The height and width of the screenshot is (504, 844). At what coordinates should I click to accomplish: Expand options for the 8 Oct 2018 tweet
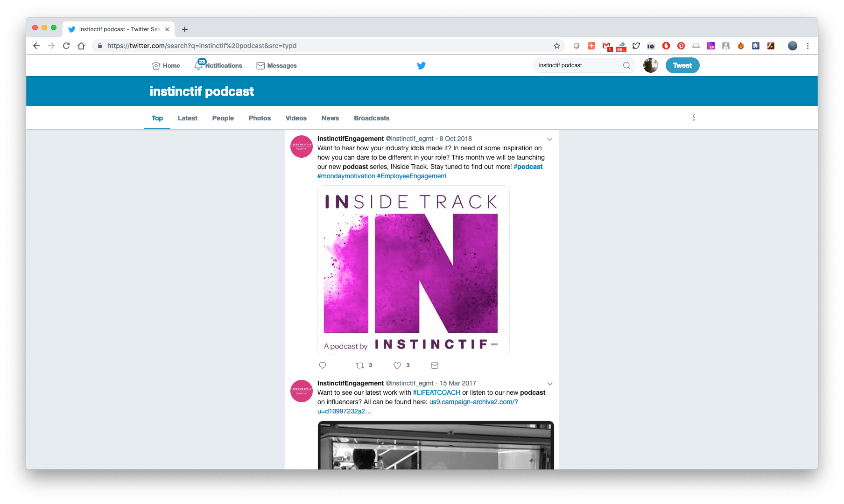coord(550,139)
